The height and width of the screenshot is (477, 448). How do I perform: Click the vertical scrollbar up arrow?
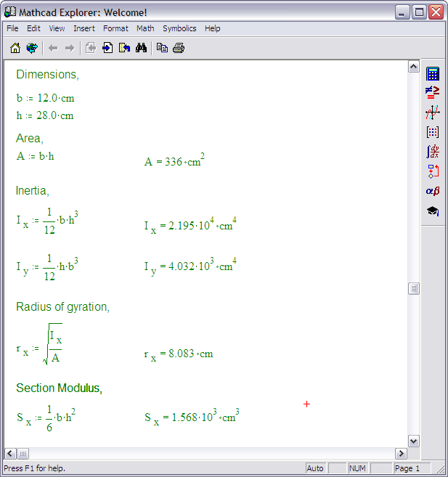point(414,67)
